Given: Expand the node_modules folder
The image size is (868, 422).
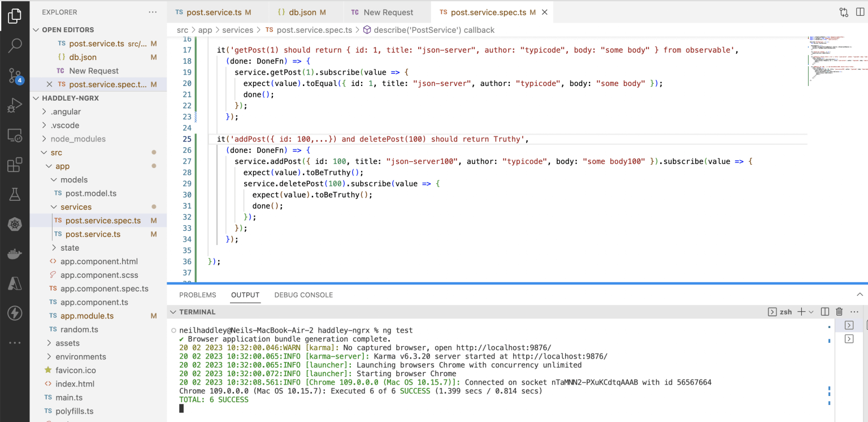Looking at the screenshot, I should 78,139.
